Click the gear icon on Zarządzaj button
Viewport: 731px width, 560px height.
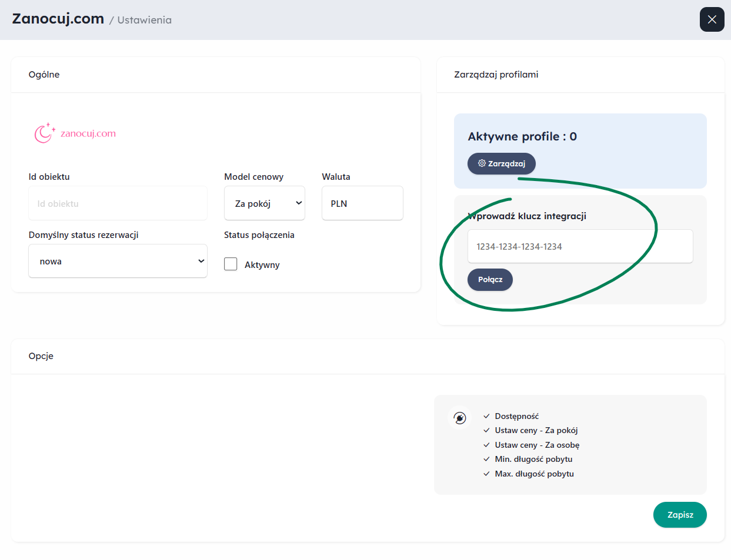(x=482, y=163)
